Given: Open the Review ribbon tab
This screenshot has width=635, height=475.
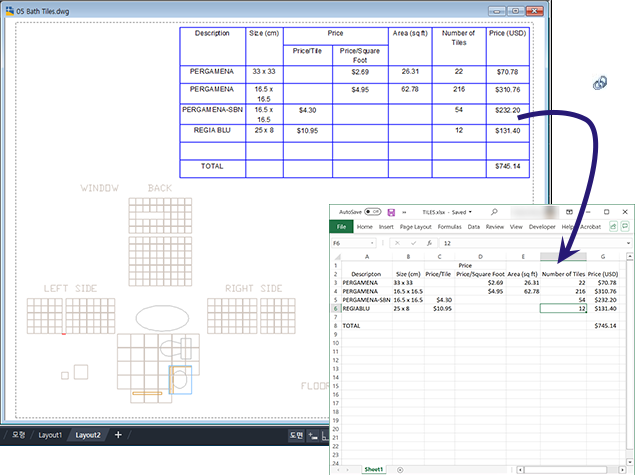Looking at the screenshot, I should 494,227.
